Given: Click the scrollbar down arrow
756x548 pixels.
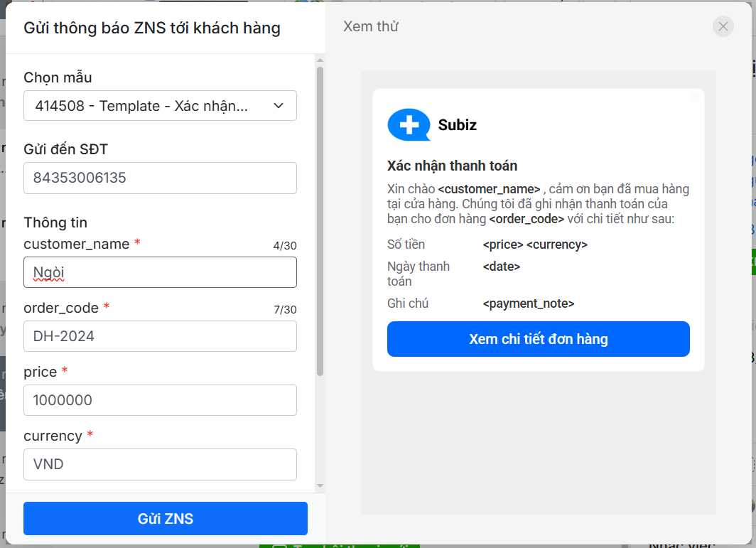Looking at the screenshot, I should coord(320,485).
